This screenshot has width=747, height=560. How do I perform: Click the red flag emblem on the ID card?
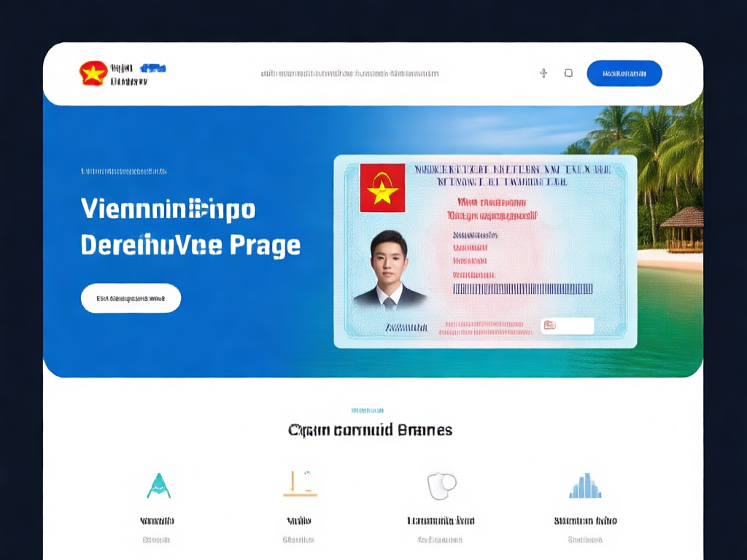click(x=382, y=188)
